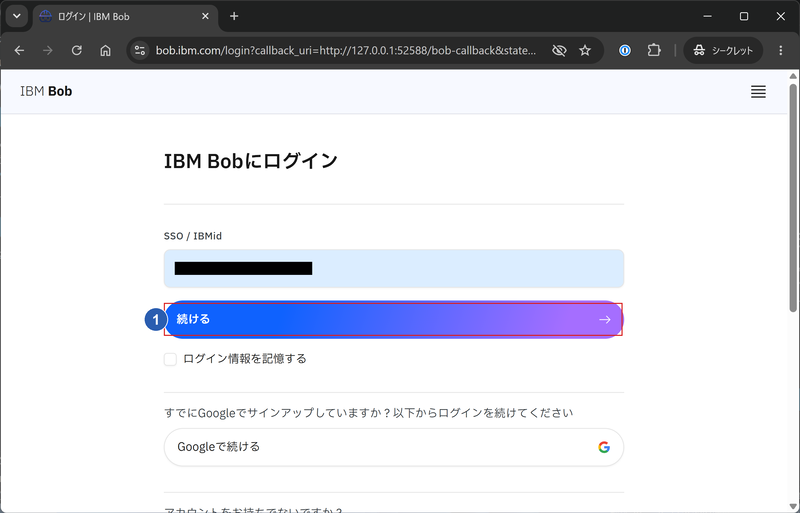The image size is (800, 513).
Task: Select the ログイン | IBM Bob tab
Action: pyautogui.click(x=125, y=17)
